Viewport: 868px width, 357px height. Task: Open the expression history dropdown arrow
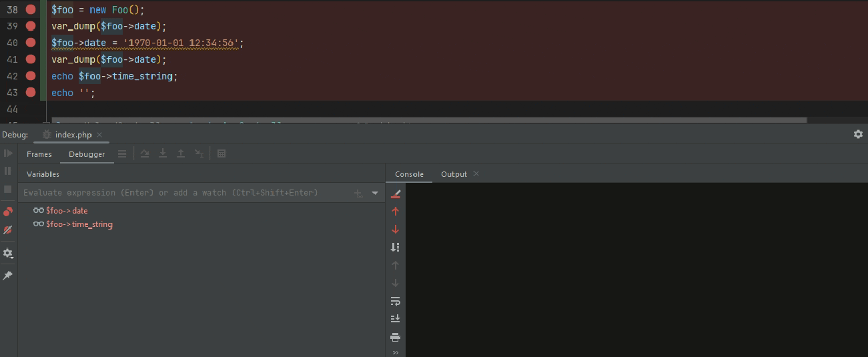click(x=375, y=193)
